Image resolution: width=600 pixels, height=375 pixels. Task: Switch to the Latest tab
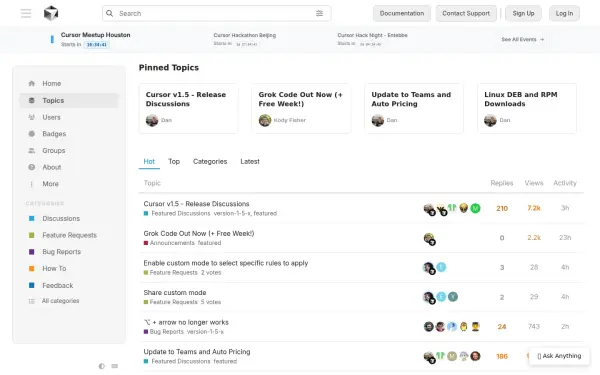tap(250, 161)
